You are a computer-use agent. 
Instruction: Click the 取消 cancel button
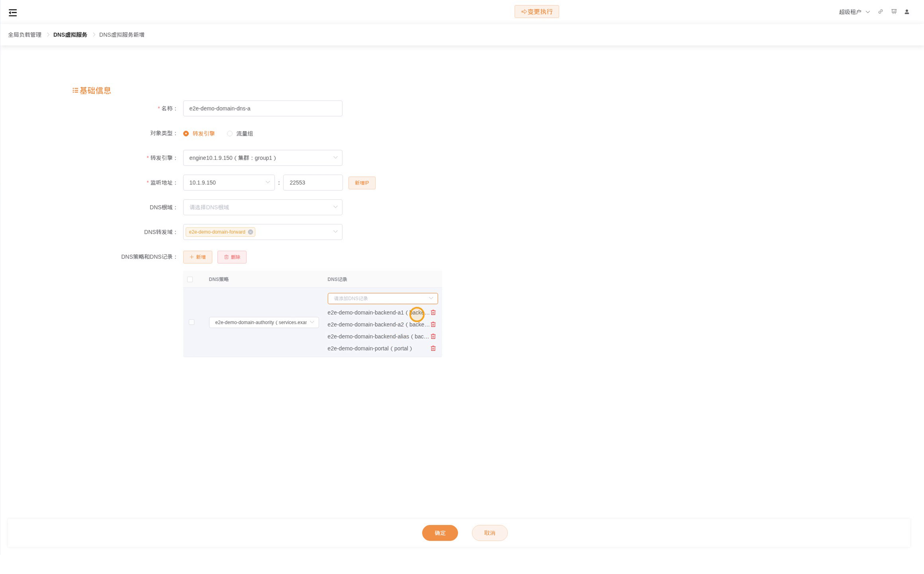[x=490, y=533]
